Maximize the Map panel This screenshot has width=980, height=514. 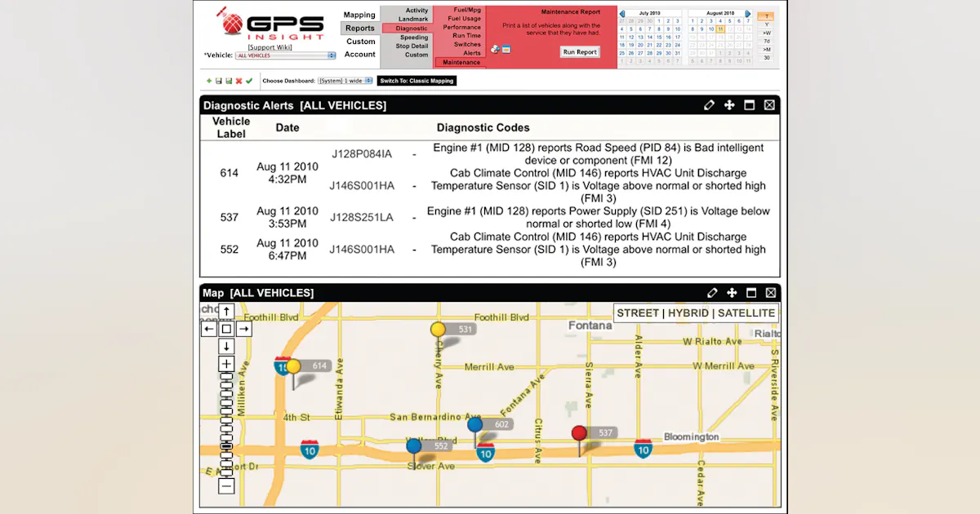751,292
